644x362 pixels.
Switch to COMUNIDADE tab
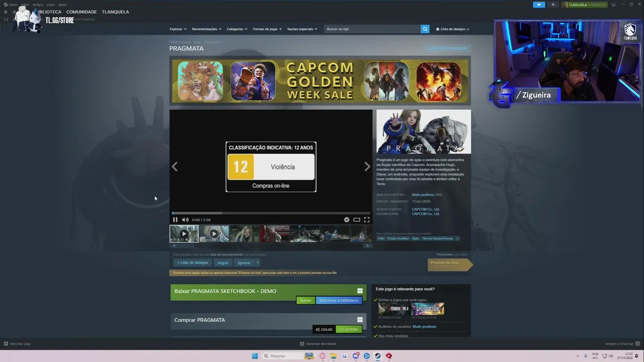(82, 12)
